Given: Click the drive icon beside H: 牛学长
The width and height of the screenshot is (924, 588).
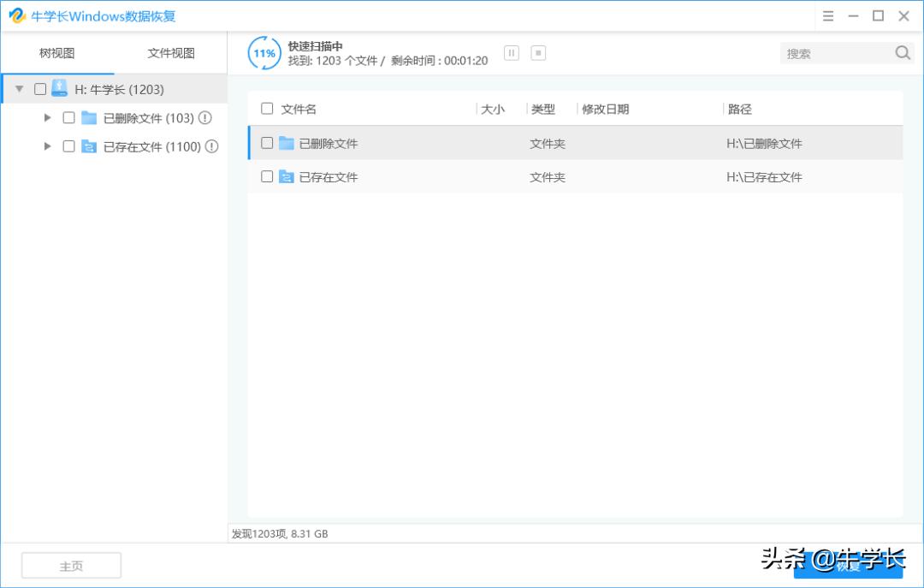Looking at the screenshot, I should 58,88.
